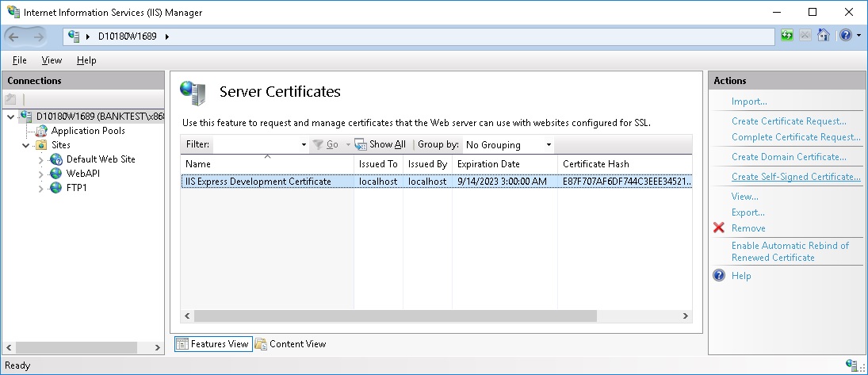Click the Import... action link
This screenshot has height=375, width=868.
coord(749,101)
